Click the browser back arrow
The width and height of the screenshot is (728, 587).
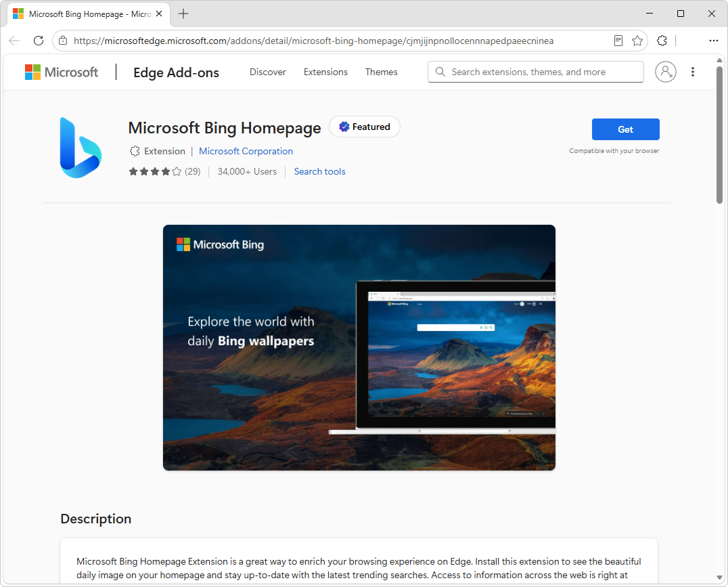(x=14, y=41)
